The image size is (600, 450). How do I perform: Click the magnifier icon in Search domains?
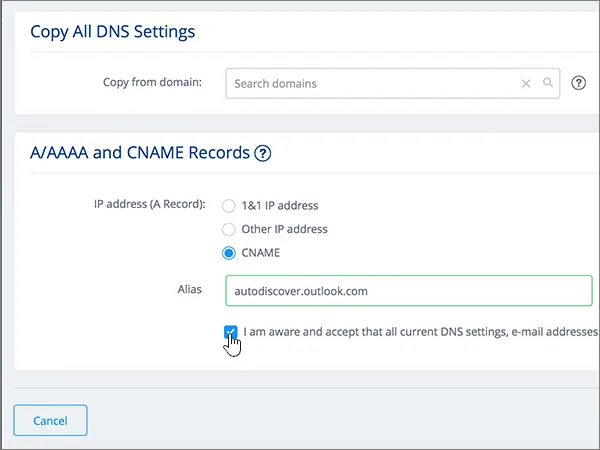tap(548, 83)
